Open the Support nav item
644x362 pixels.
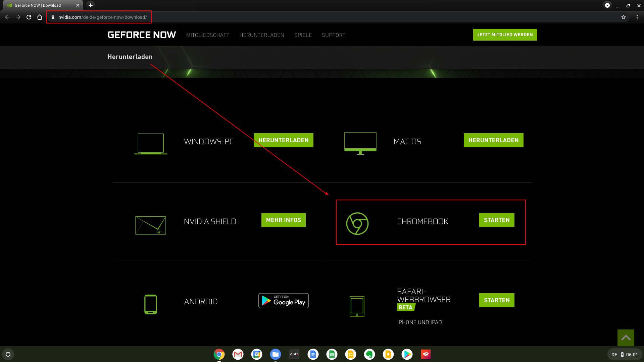pyautogui.click(x=334, y=35)
